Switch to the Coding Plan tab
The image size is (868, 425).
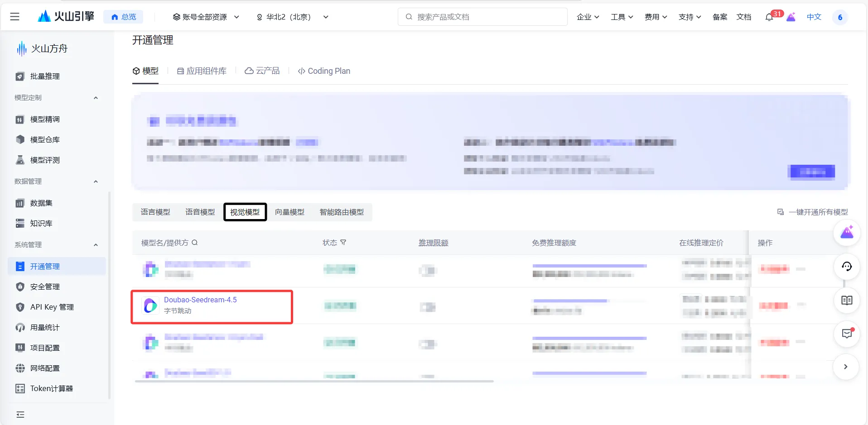tap(324, 71)
